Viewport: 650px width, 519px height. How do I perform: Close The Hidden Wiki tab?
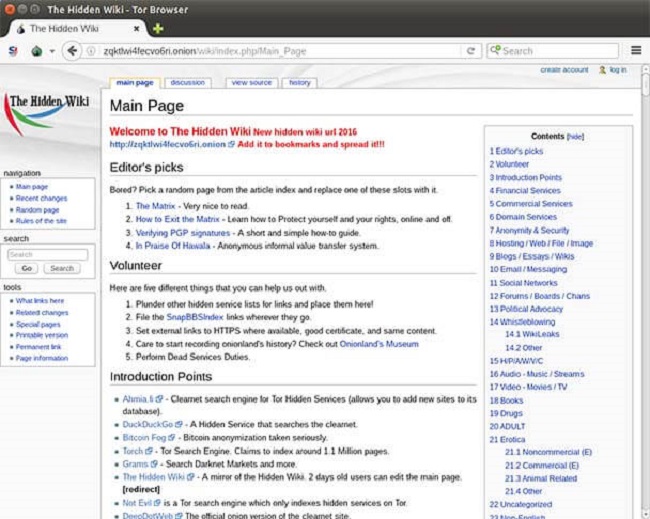point(136,29)
